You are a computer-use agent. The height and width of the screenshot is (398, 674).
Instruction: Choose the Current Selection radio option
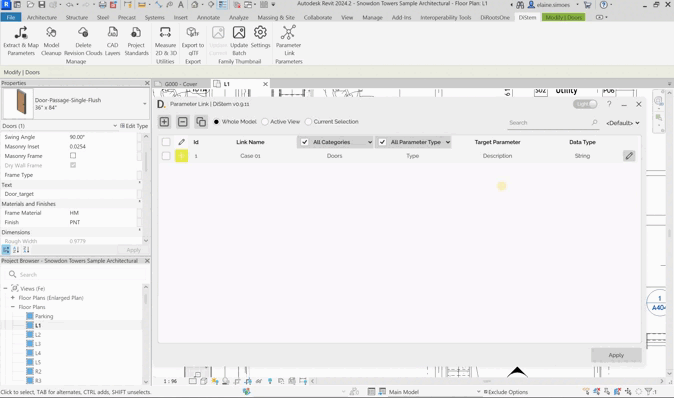(x=308, y=122)
